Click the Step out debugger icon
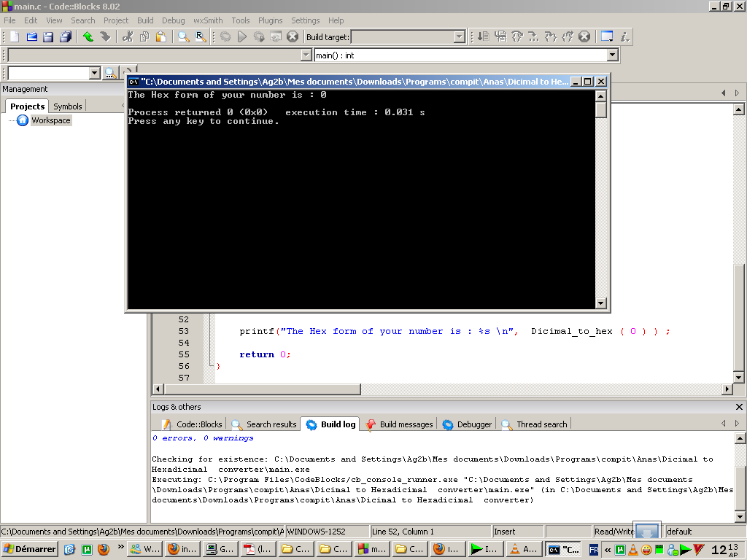The height and width of the screenshot is (560, 747). pyautogui.click(x=550, y=36)
